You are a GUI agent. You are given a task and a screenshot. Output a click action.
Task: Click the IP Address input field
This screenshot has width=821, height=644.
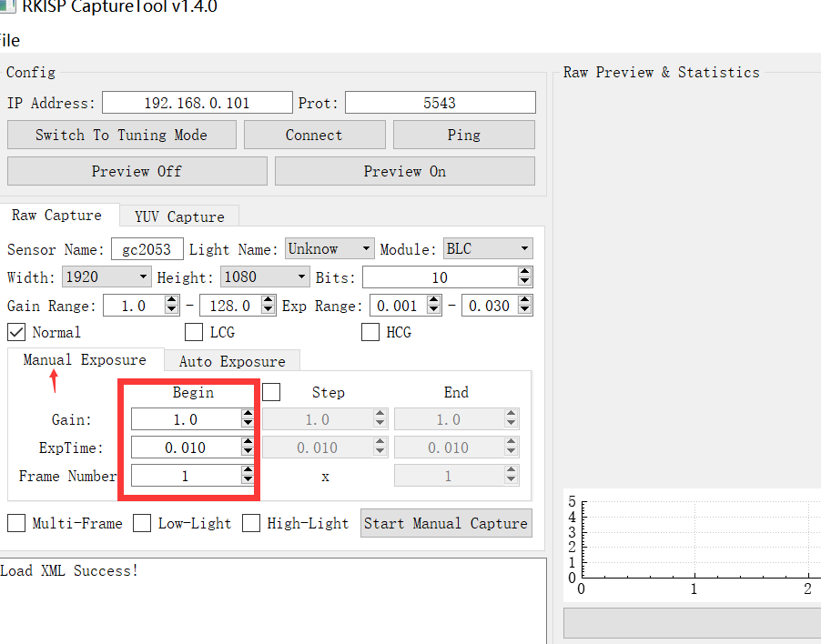197,102
